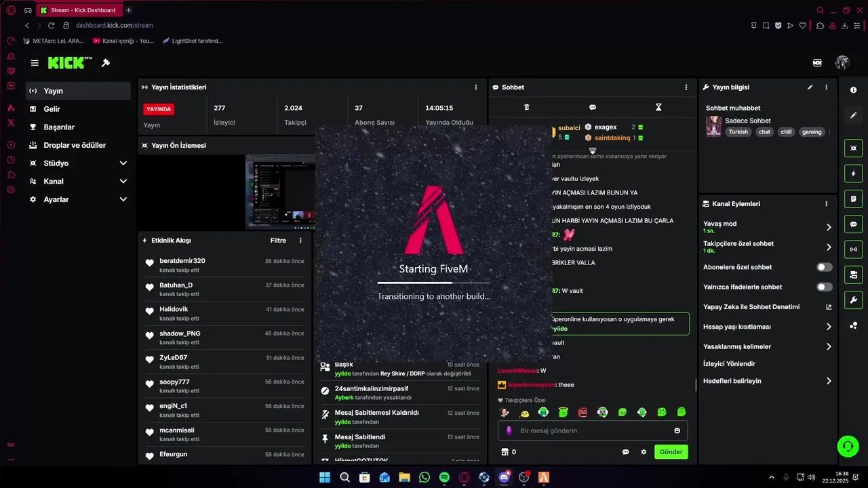868x488 pixels.
Task: Open Yayın İstatistikleri three-dot menu
Action: point(476,87)
